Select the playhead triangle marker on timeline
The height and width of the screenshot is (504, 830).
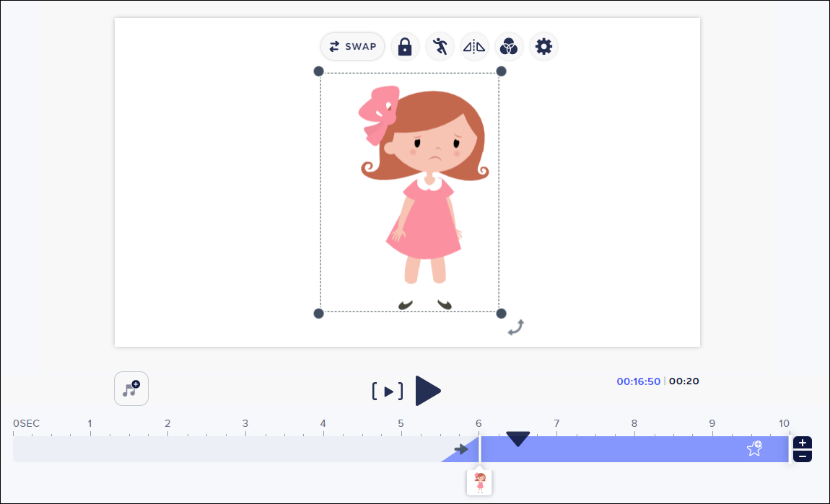click(x=517, y=438)
